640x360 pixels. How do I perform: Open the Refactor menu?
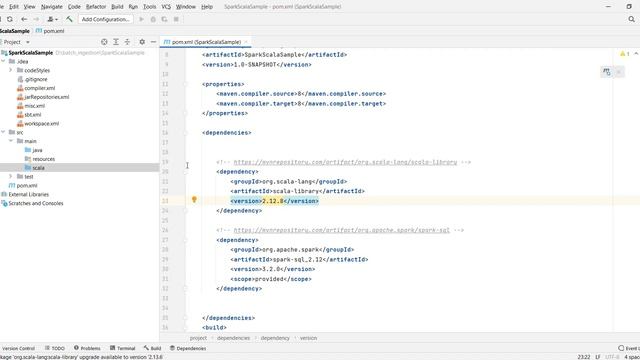click(96, 7)
